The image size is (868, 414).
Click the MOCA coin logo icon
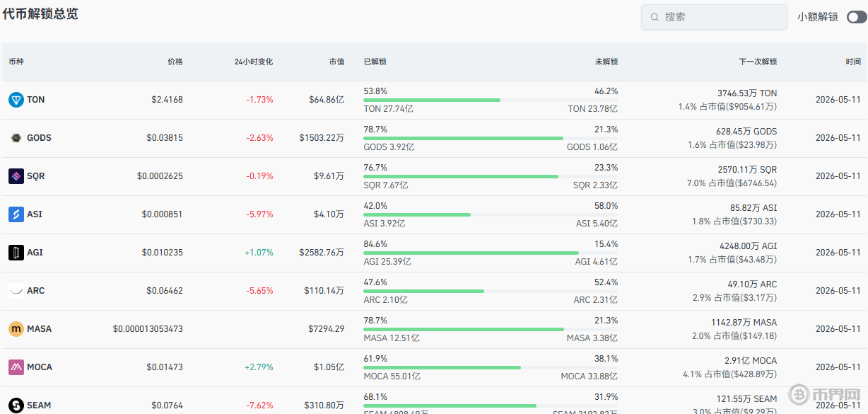pyautogui.click(x=16, y=367)
